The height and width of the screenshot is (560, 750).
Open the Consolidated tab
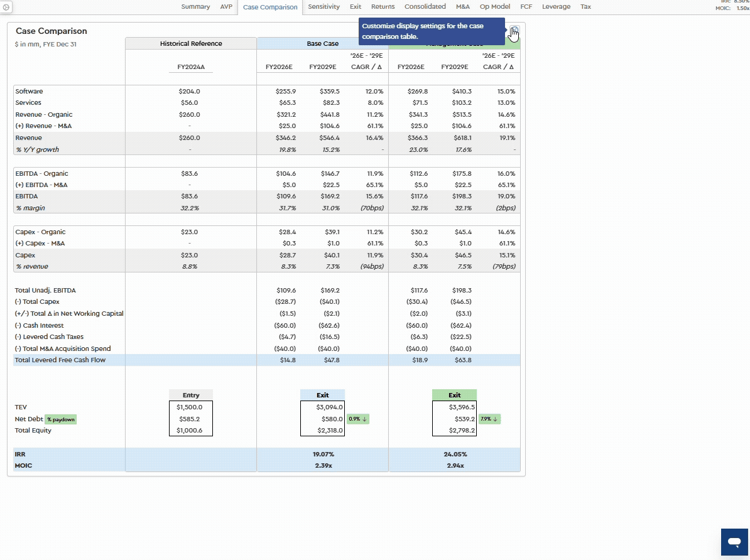425,7
